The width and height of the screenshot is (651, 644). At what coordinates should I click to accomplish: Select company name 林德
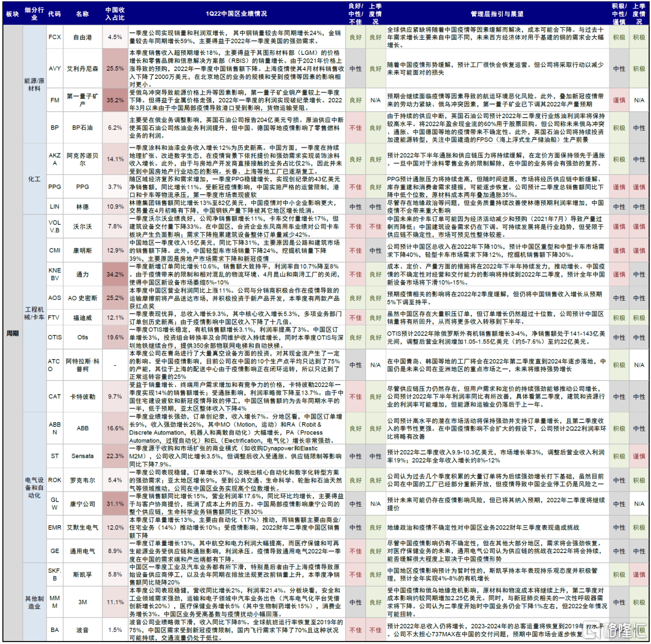(82, 207)
